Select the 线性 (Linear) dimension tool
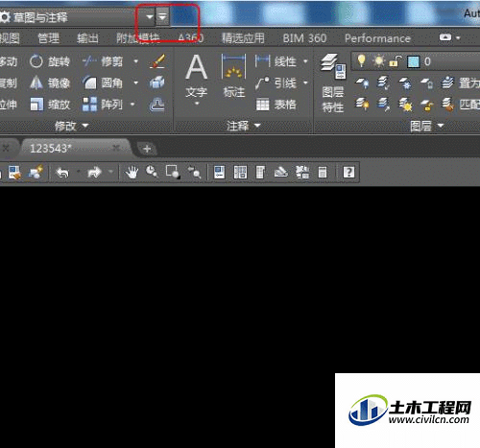Screen dimensions: 480x448 click(276, 61)
